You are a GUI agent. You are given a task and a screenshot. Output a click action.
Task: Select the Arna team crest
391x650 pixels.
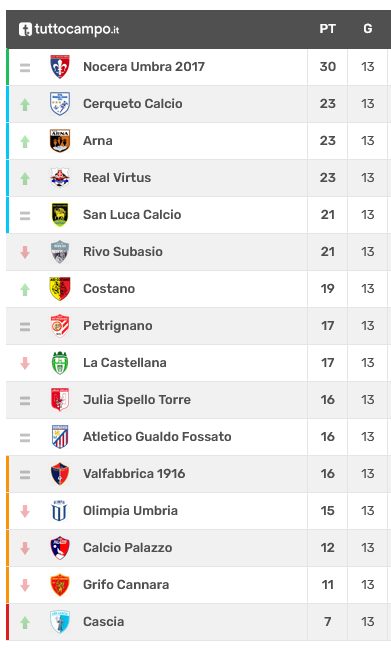coord(60,141)
